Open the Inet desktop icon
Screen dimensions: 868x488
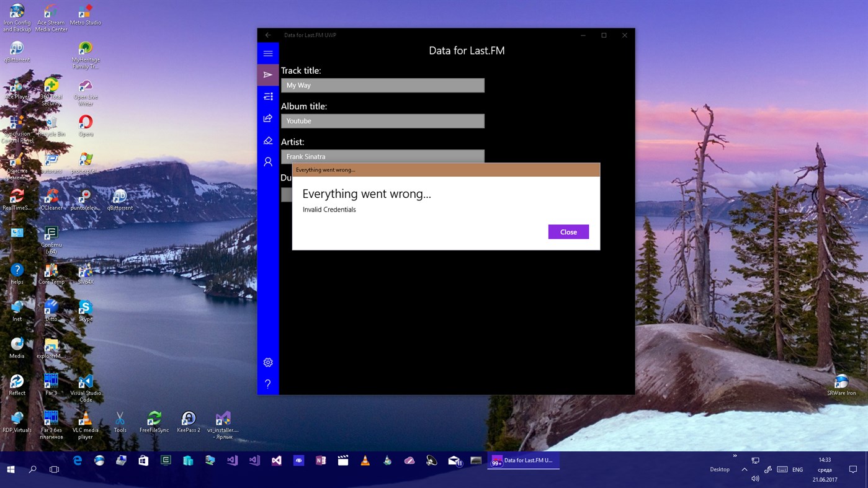17,311
